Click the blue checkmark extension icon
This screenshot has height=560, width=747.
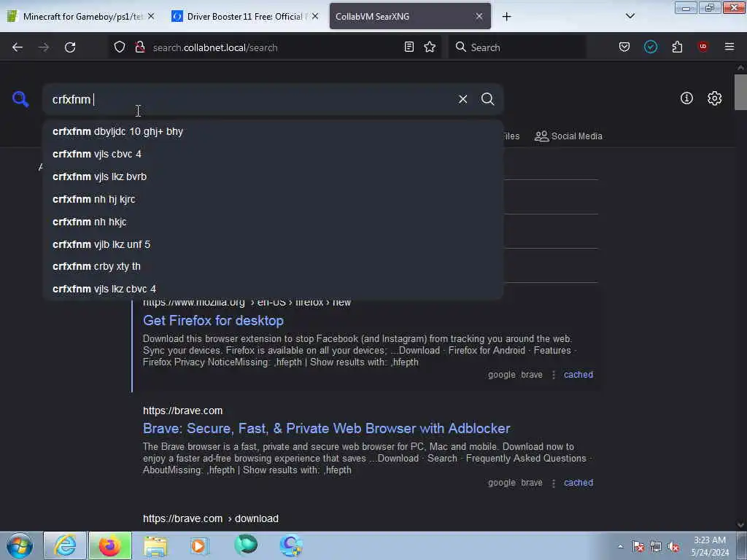651,47
